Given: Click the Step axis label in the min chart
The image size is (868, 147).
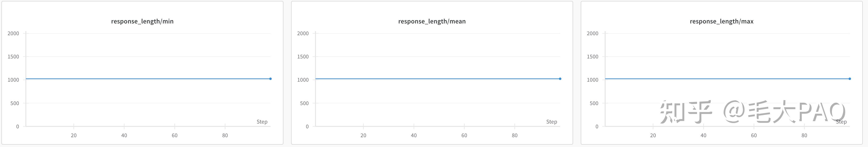Looking at the screenshot, I should tap(262, 122).
